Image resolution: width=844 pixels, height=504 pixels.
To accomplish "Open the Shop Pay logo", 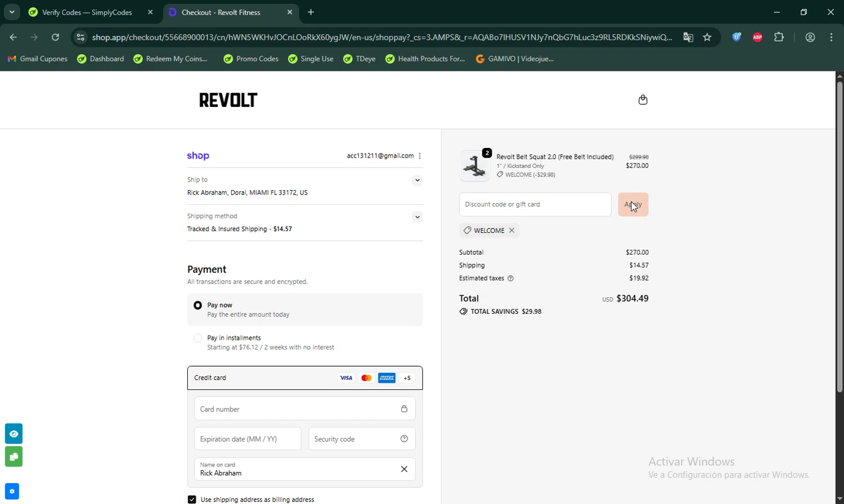I will point(198,156).
